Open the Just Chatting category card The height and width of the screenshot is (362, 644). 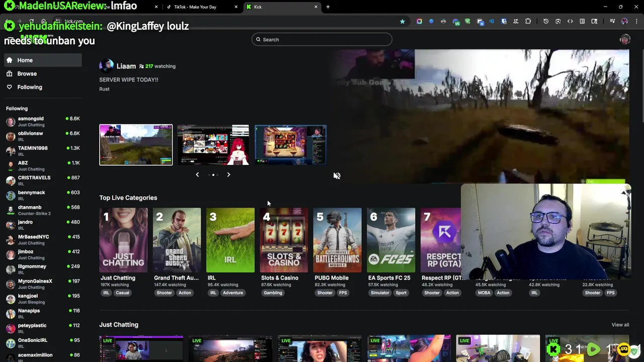coord(123,240)
